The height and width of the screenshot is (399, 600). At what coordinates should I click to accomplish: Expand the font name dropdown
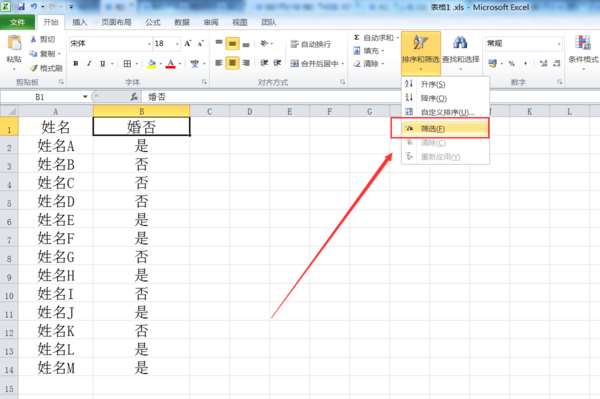coord(149,44)
